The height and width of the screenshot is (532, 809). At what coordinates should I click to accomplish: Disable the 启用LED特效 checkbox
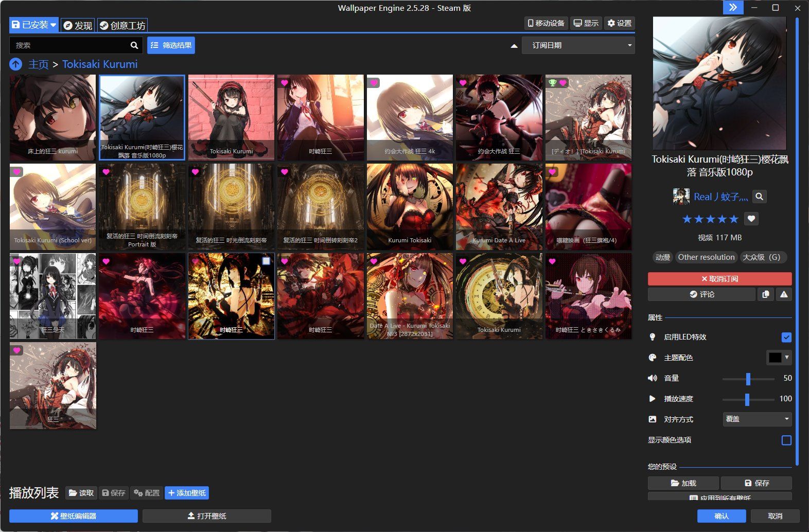pos(786,338)
